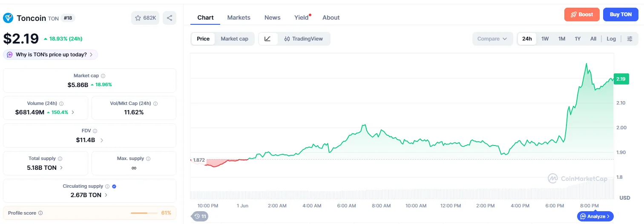Open chart settings sliders icon

(x=630, y=39)
